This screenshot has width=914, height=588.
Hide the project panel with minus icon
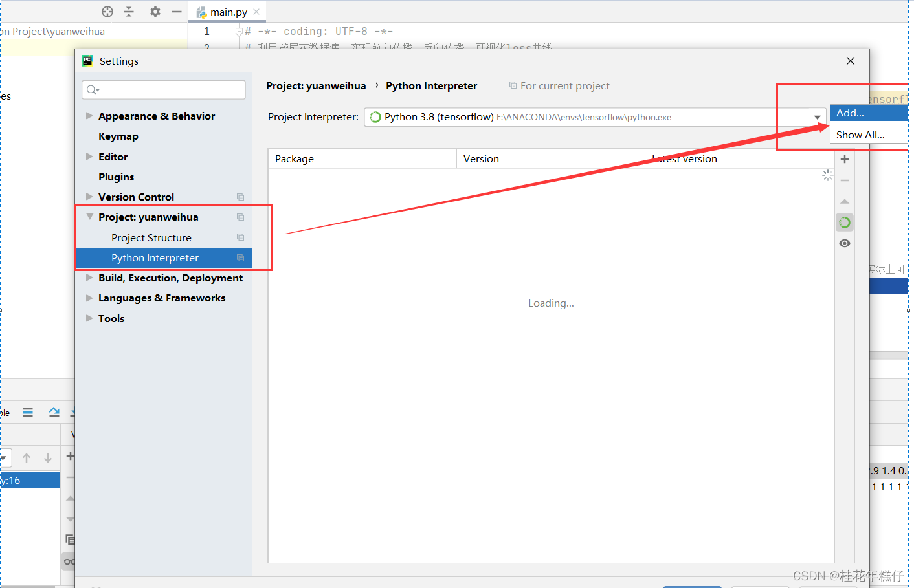[x=176, y=12]
